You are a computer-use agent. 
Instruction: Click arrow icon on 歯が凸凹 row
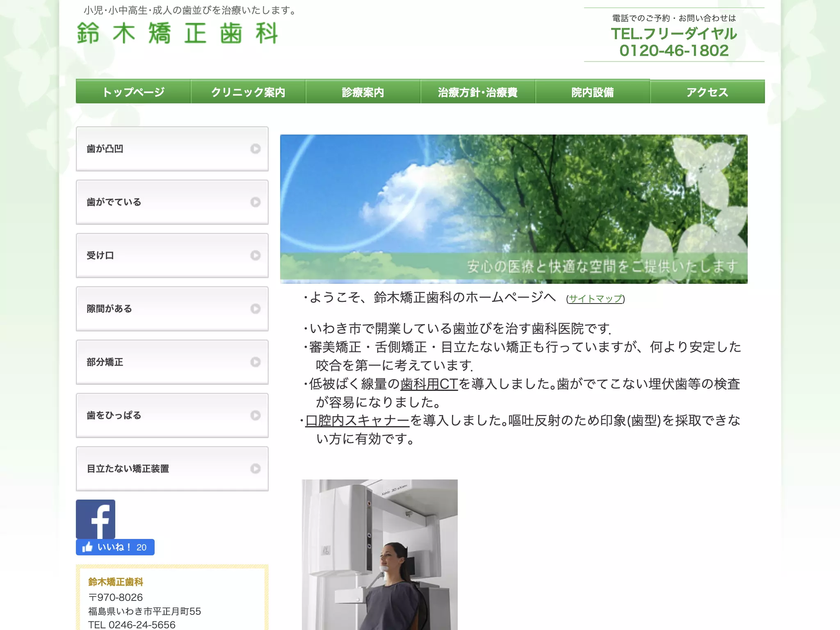(x=255, y=149)
